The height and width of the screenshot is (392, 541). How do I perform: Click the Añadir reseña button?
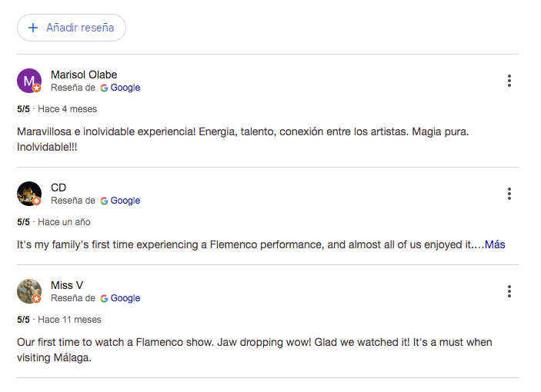point(72,28)
